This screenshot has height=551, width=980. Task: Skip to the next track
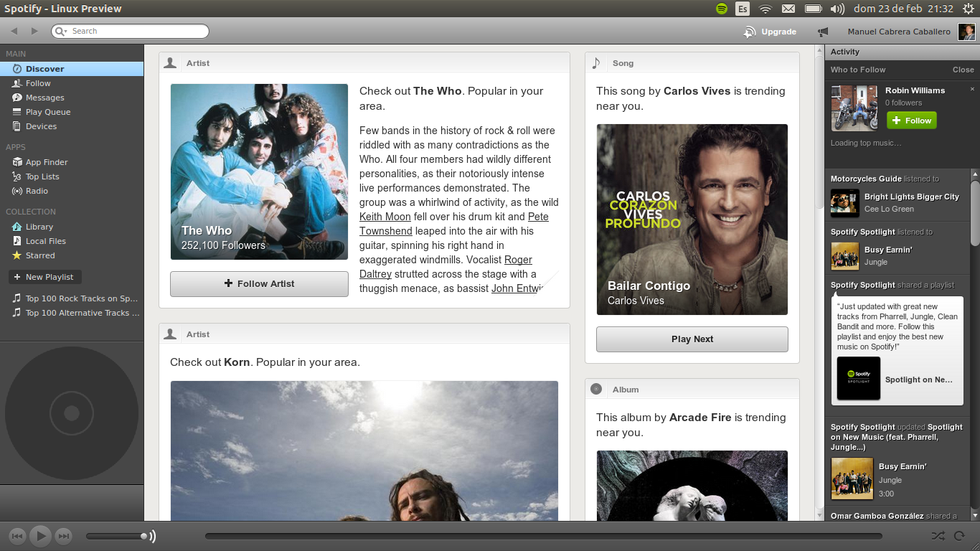(x=64, y=536)
